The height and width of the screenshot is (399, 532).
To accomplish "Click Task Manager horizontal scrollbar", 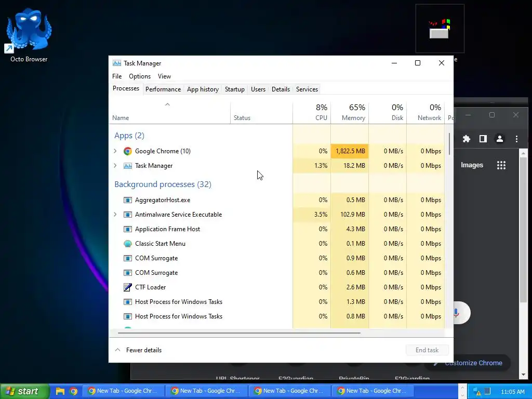I will (239, 333).
